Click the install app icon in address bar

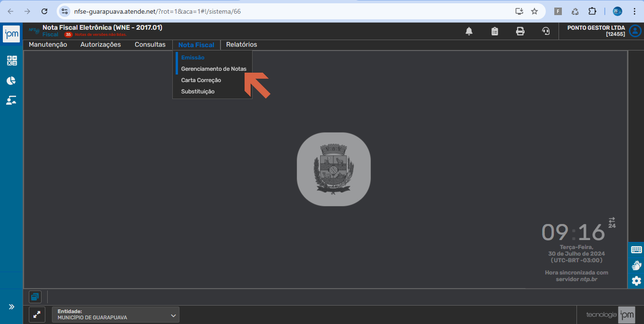(x=519, y=11)
